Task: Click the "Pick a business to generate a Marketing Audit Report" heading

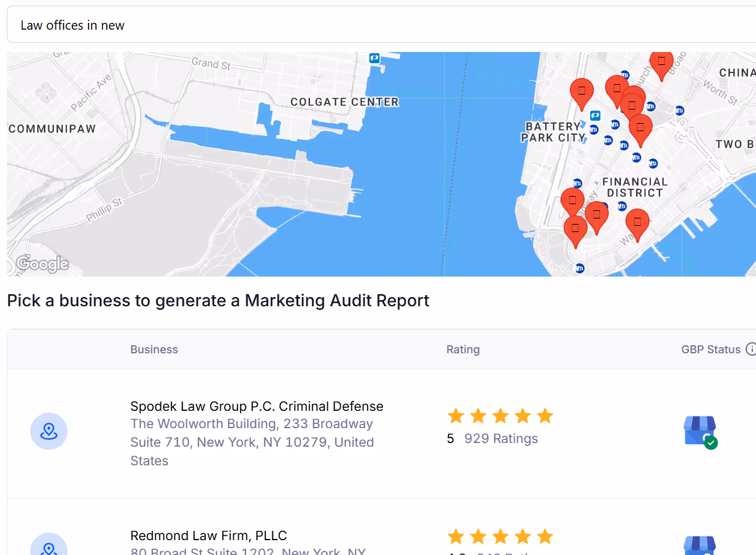Action: [218, 301]
